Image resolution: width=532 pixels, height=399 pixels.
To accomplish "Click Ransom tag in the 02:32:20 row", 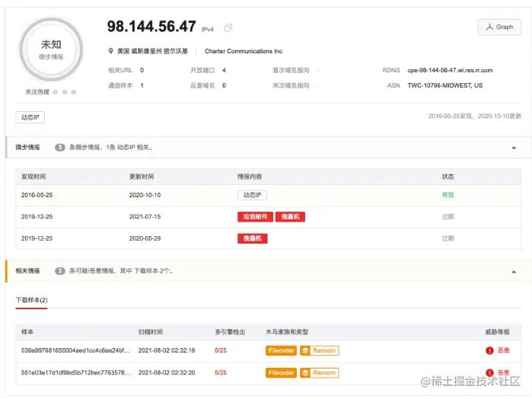I will (320, 373).
